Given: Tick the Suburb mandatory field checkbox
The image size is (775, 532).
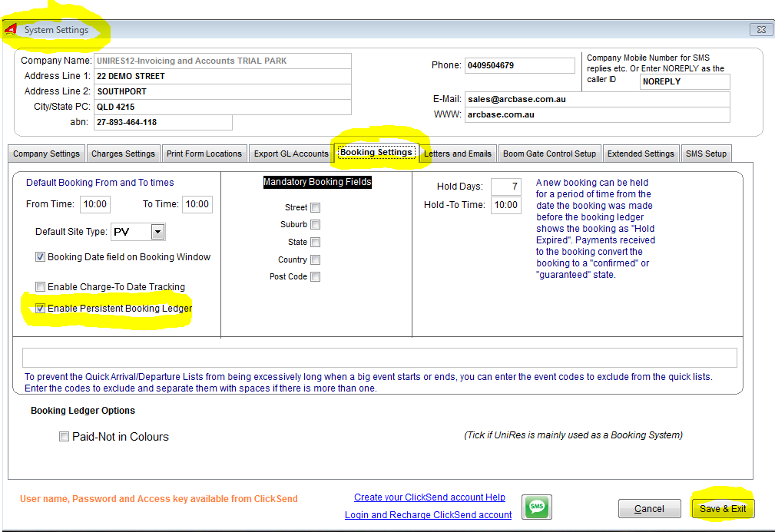Looking at the screenshot, I should pos(316,224).
